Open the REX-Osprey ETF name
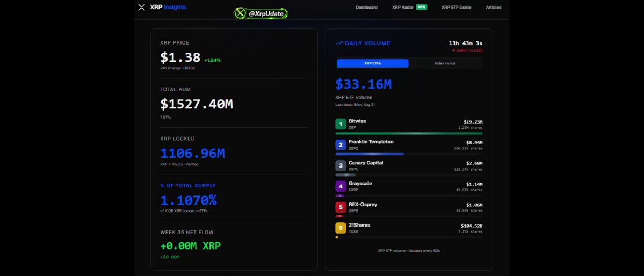The height and width of the screenshot is (276, 644). 363,204
